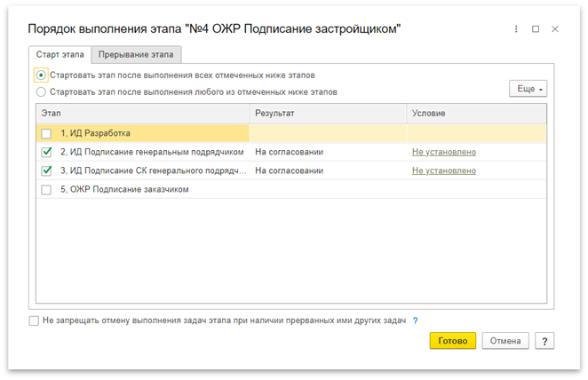The height and width of the screenshot is (380, 588).
Task: Click the 'Результат' column header
Action: 274,114
